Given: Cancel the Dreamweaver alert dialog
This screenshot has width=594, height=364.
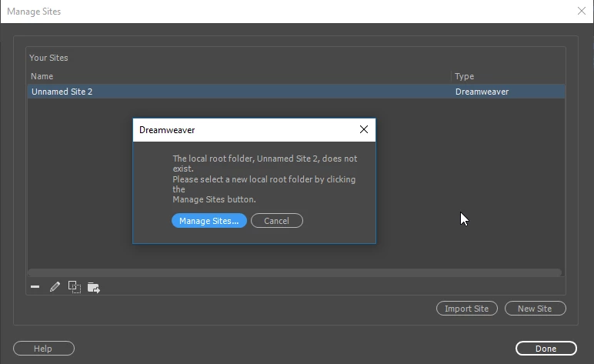Looking at the screenshot, I should point(277,221).
